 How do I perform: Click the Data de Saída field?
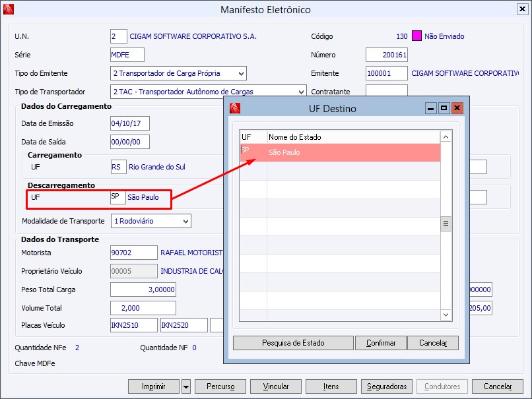point(130,142)
